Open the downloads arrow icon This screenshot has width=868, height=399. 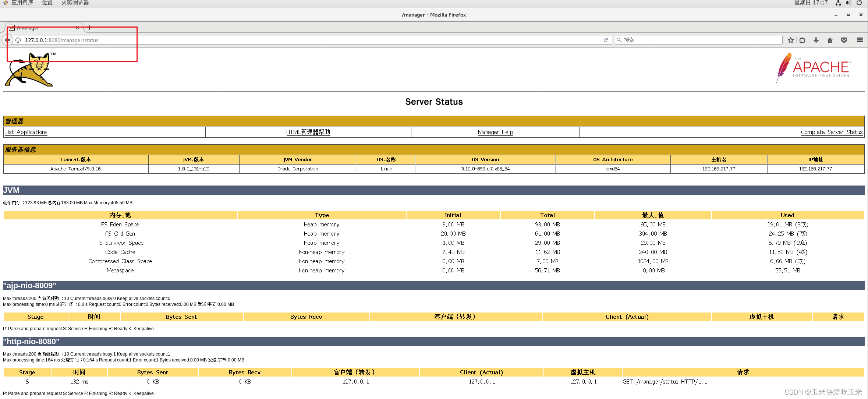816,40
